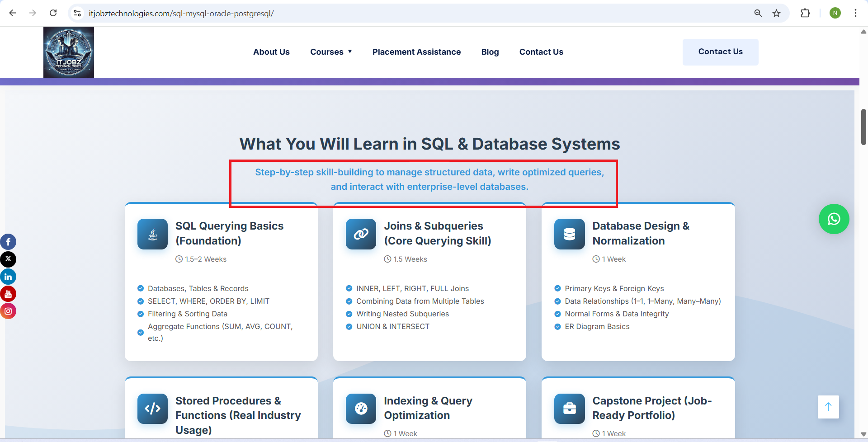Click the LinkedIn sidebar icon
The height and width of the screenshot is (442, 868).
(8, 277)
